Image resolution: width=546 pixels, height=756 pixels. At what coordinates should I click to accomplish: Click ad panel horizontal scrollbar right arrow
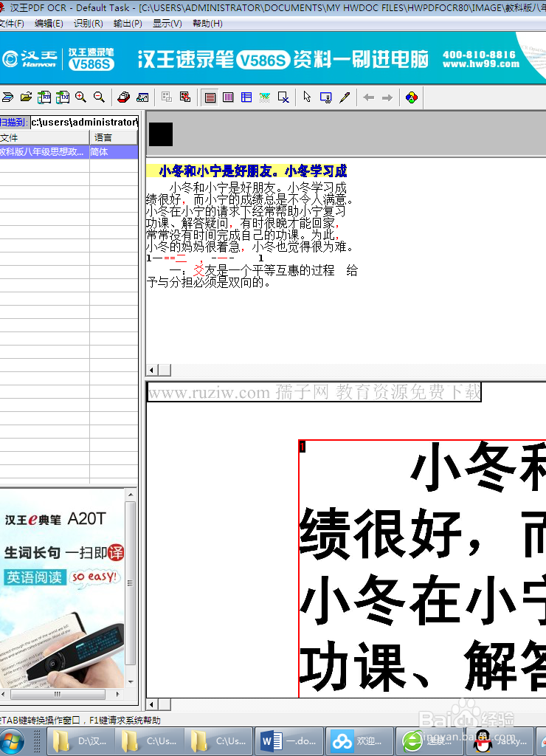coord(117,694)
